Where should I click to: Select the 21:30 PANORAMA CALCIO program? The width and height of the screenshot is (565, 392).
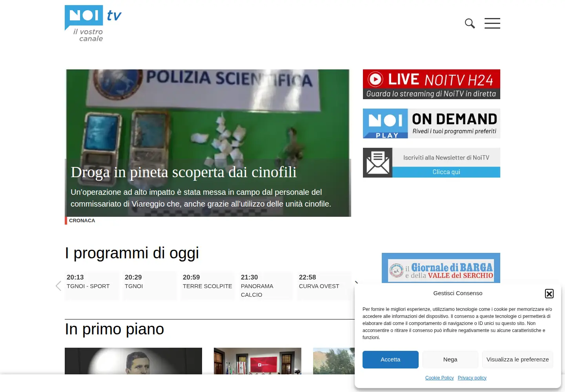coord(266,286)
